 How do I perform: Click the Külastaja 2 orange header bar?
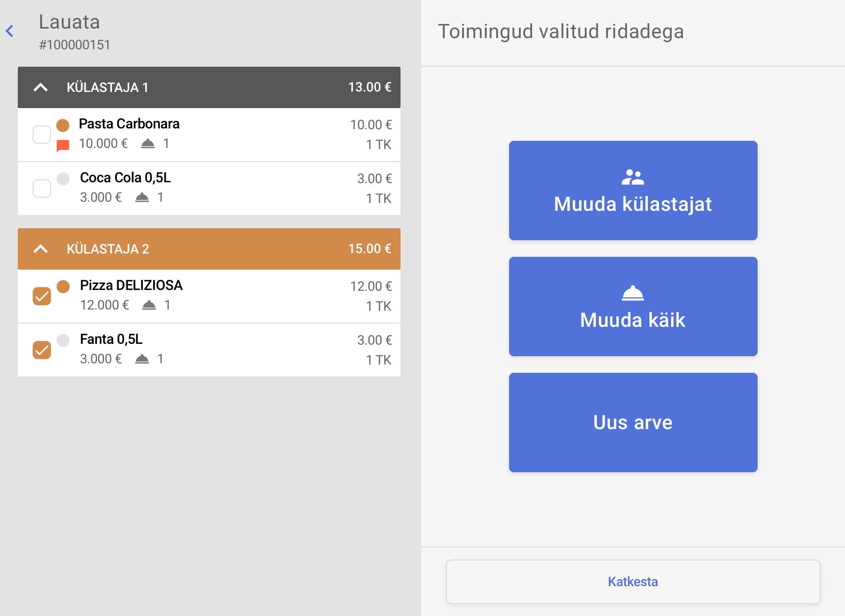click(x=249, y=249)
